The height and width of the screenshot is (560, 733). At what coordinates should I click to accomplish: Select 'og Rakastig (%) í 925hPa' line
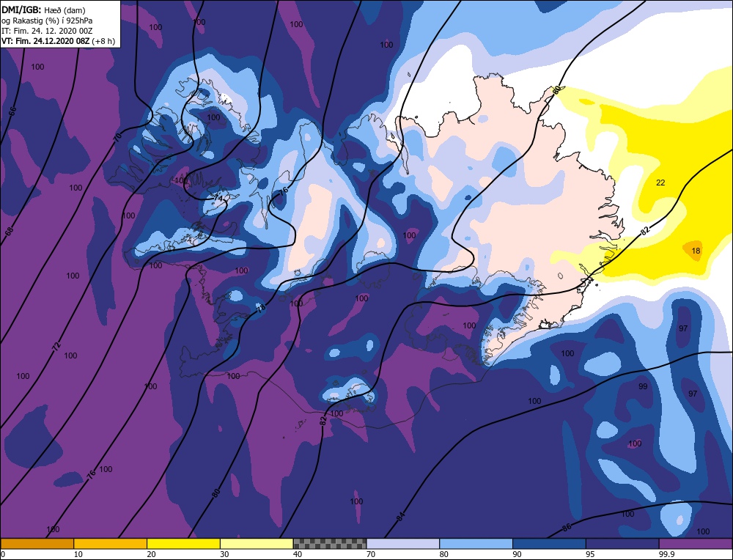47,21
